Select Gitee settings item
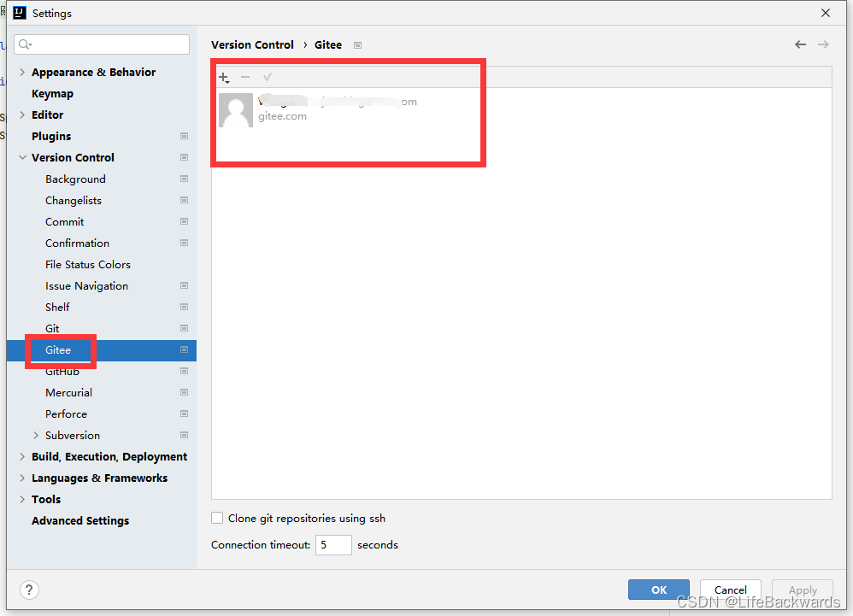 [58, 349]
